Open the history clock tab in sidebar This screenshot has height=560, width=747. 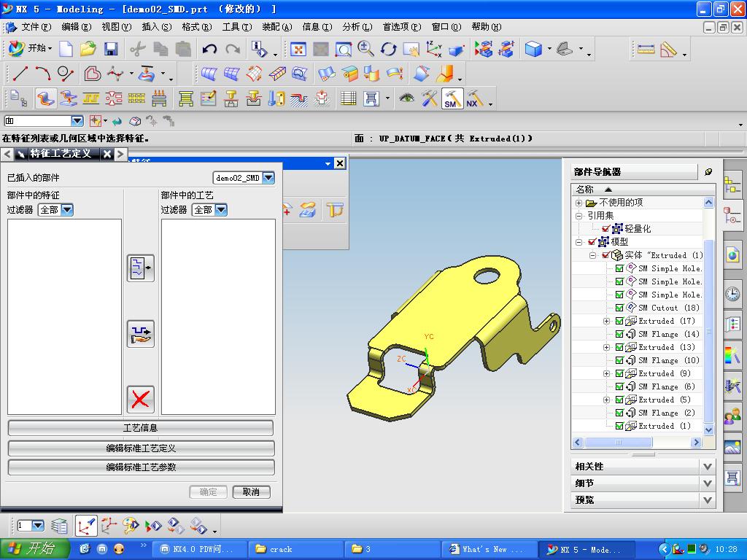tap(732, 293)
